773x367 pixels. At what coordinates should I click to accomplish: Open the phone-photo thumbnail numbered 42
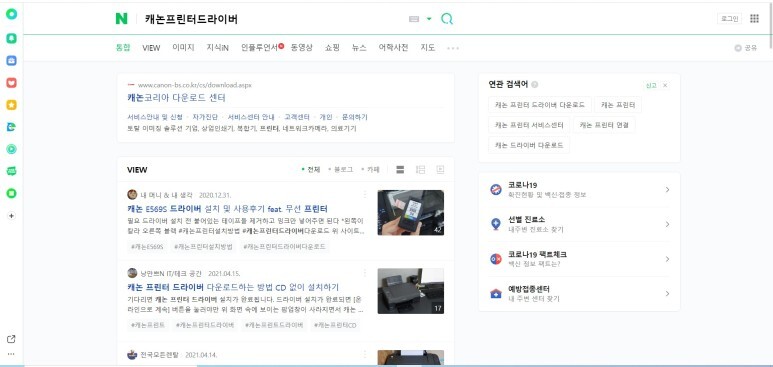(x=411, y=213)
